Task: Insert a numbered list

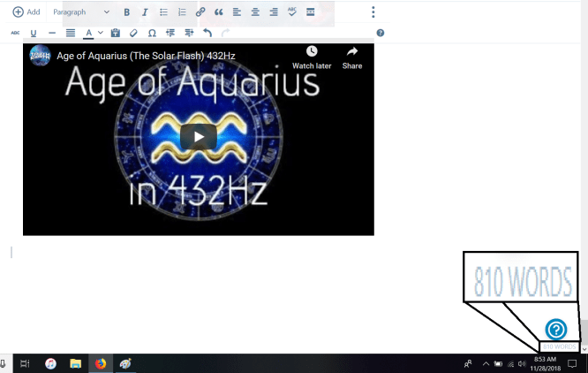Action: 182,12
